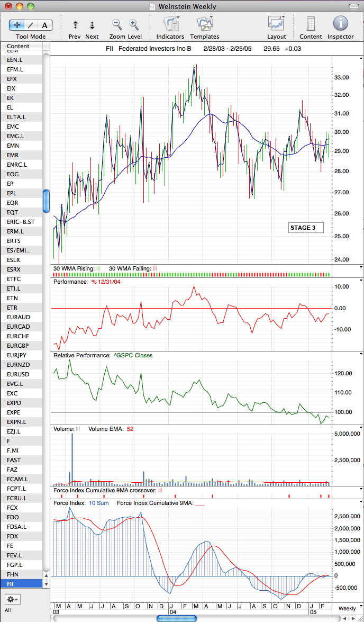Select ERIC-B.ST in the symbol list
The height and width of the screenshot is (622, 364).
coord(21,222)
